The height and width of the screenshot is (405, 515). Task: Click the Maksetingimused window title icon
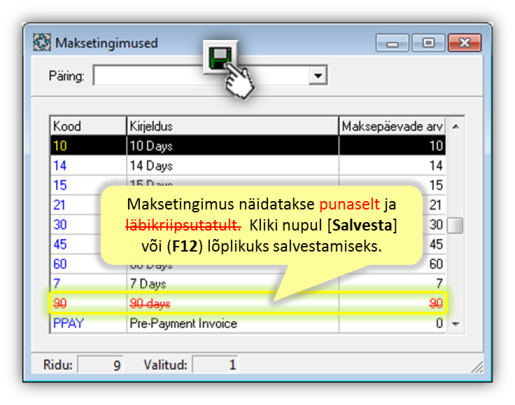(42, 42)
